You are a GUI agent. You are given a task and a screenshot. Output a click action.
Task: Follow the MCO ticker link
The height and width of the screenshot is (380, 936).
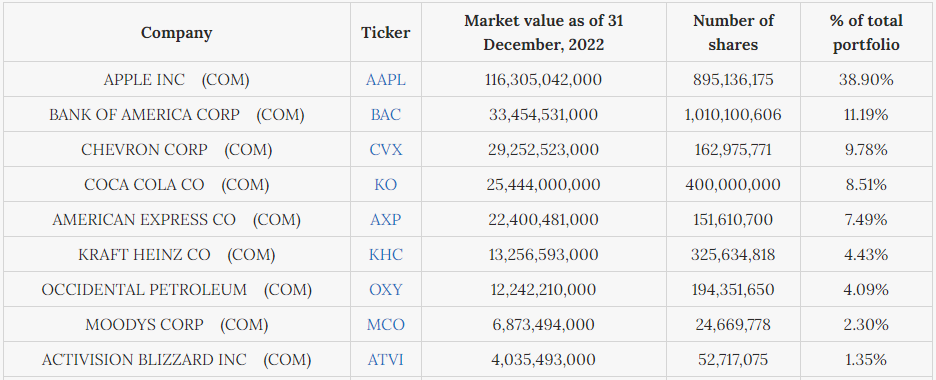(386, 325)
